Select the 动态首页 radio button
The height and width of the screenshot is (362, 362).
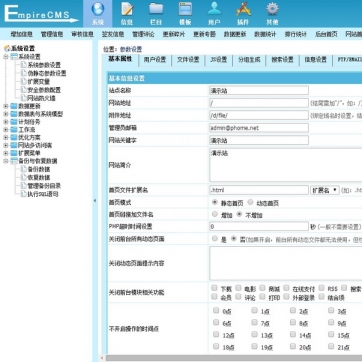(x=250, y=202)
